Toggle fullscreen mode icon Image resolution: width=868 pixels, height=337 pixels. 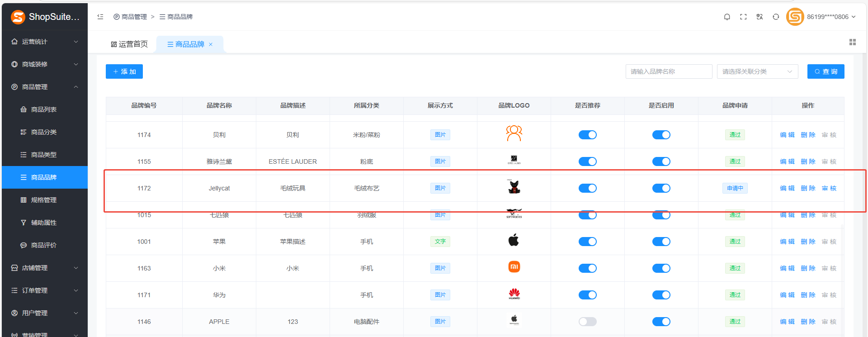(743, 17)
